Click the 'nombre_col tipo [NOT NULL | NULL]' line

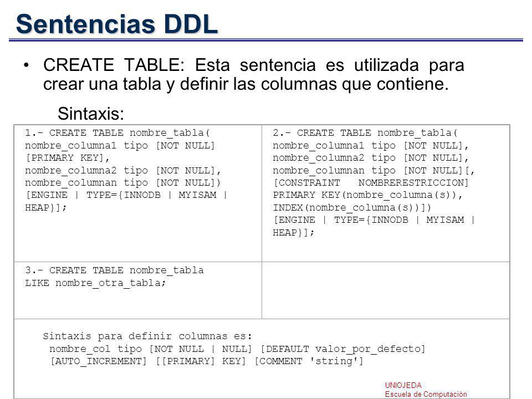click(x=237, y=349)
